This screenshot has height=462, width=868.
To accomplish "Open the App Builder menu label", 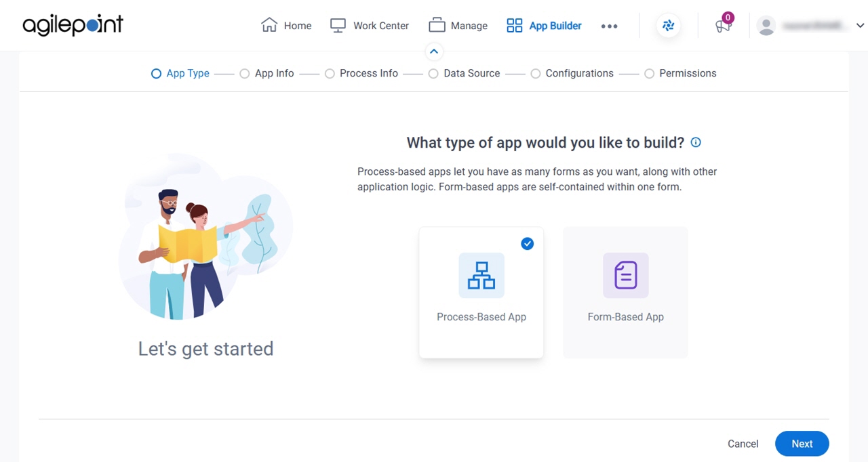I will click(555, 26).
